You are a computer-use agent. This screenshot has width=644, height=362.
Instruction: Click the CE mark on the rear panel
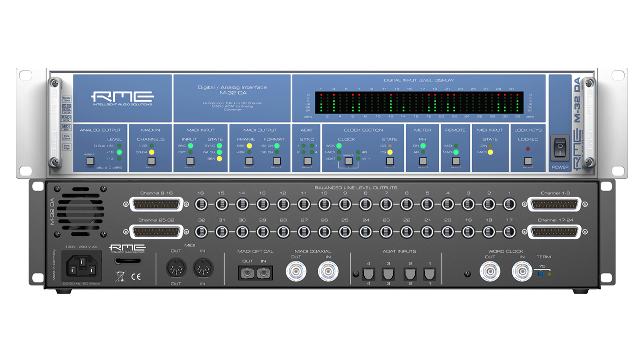136,277
